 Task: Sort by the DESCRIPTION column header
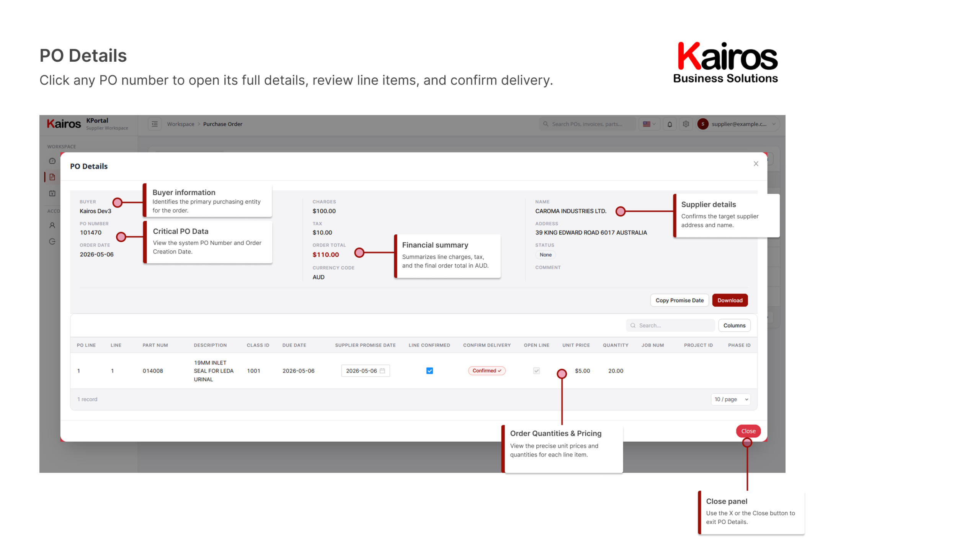[x=210, y=345]
